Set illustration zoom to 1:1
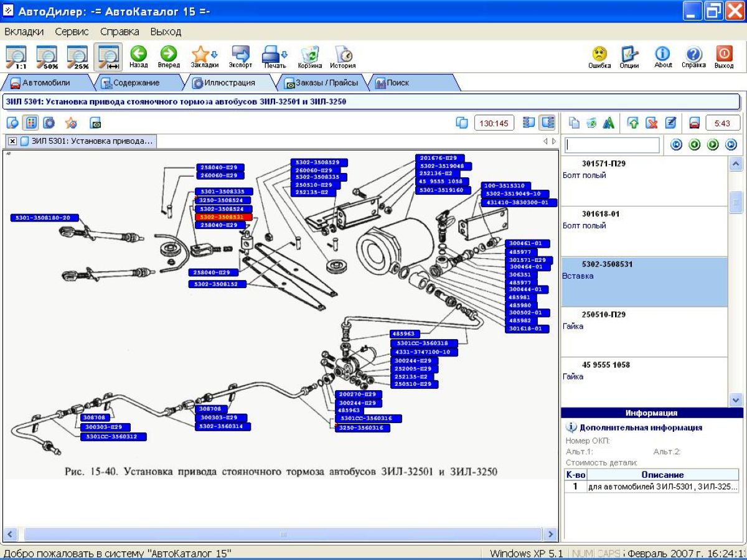Image resolution: width=747 pixels, height=560 pixels. (16, 57)
